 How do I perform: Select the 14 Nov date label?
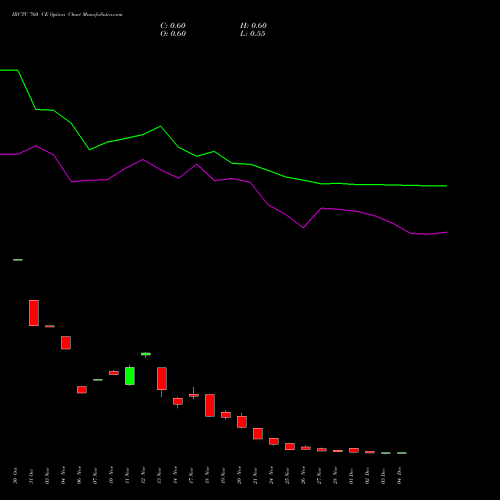175,476
